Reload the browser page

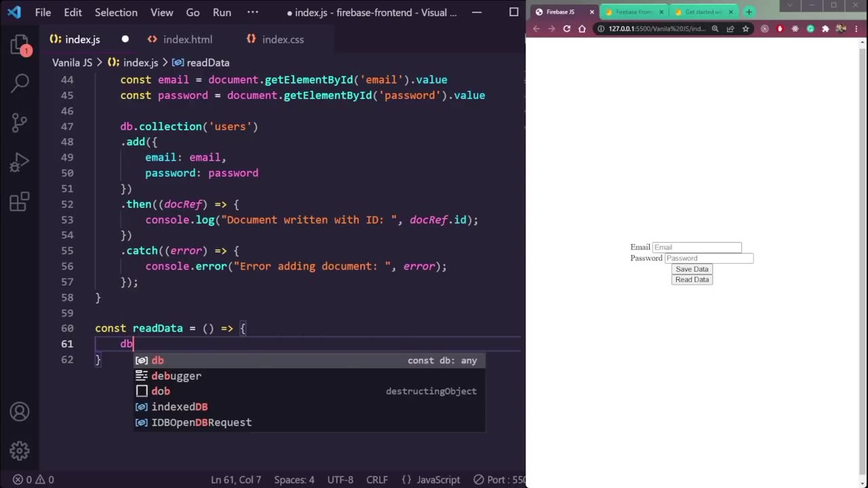pos(567,28)
